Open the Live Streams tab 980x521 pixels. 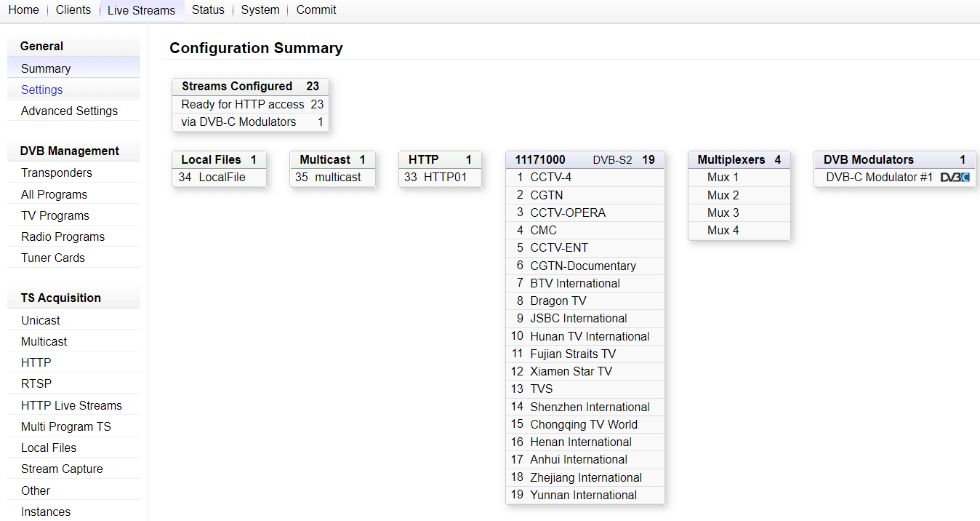[x=141, y=10]
